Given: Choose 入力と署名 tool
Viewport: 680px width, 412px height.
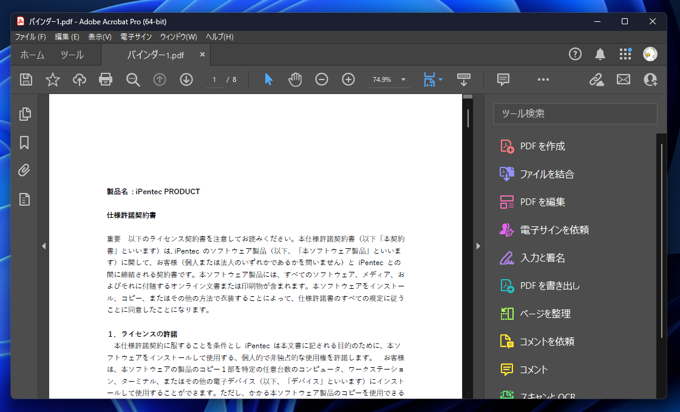Looking at the screenshot, I should coord(533,258).
